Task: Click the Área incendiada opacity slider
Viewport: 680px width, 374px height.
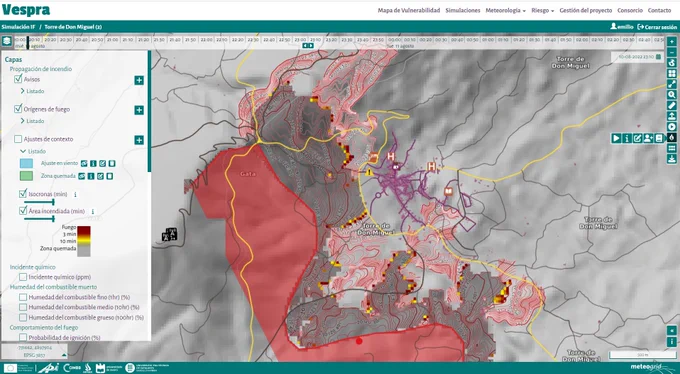Action: [39, 219]
